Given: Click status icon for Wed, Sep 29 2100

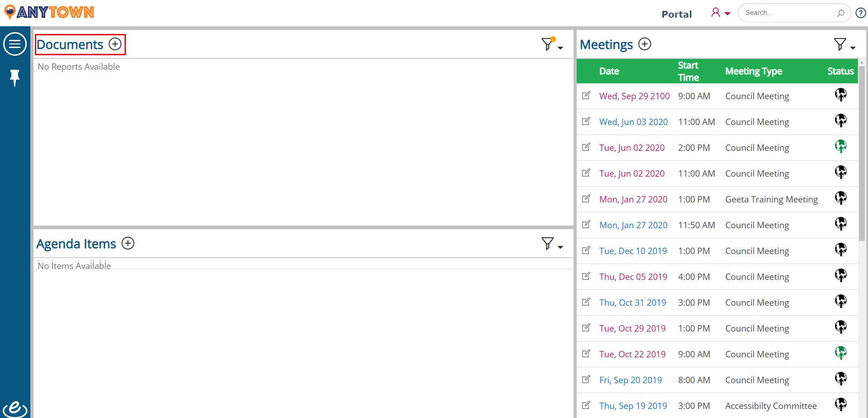Looking at the screenshot, I should 841,95.
